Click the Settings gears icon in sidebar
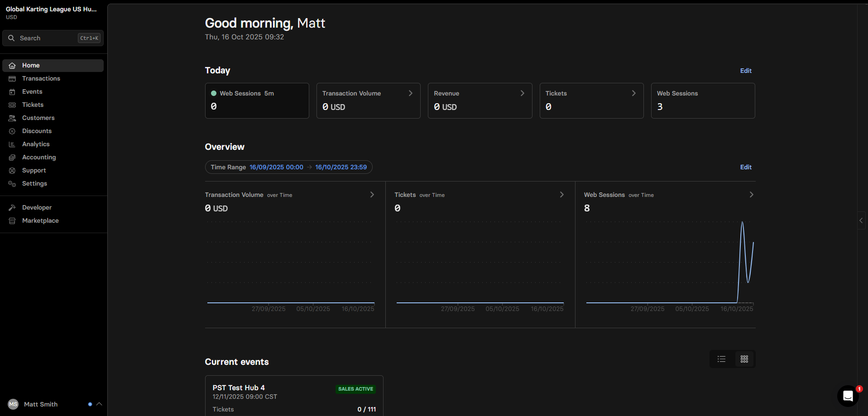This screenshot has width=868, height=416. pyautogui.click(x=12, y=184)
